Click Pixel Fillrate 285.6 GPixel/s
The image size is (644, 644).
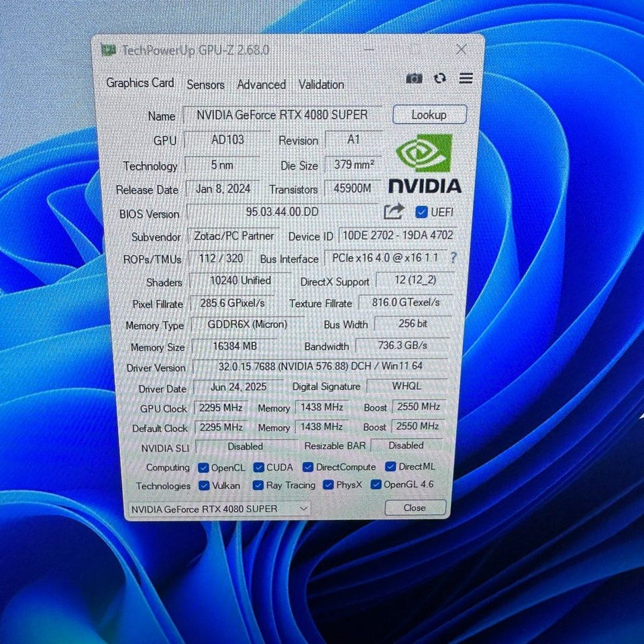pos(232,303)
